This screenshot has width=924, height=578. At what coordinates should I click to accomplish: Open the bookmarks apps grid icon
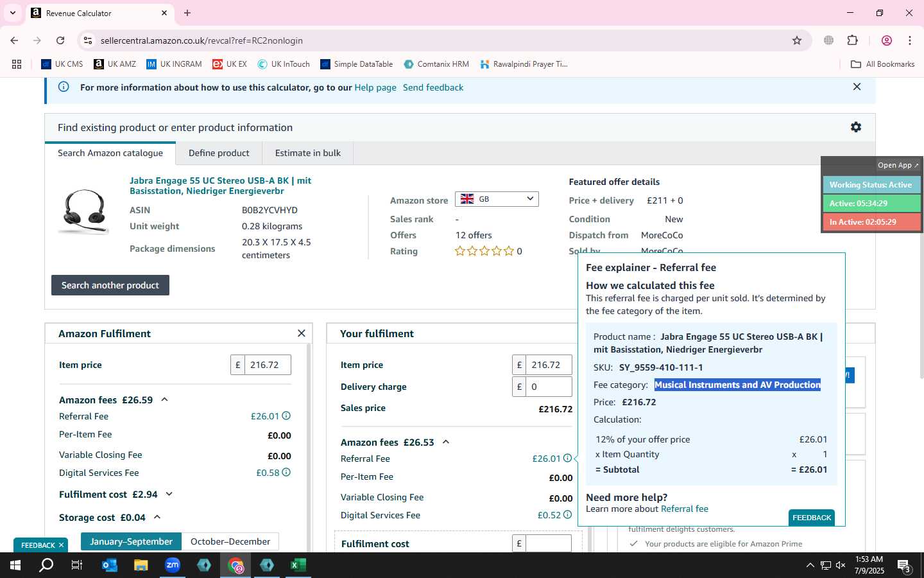[x=17, y=64]
